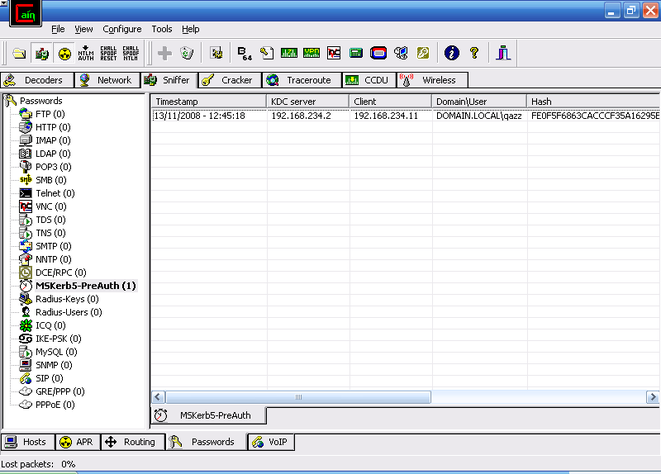Select the Hosts bottom tab
The image size is (661, 474).
coord(28,442)
